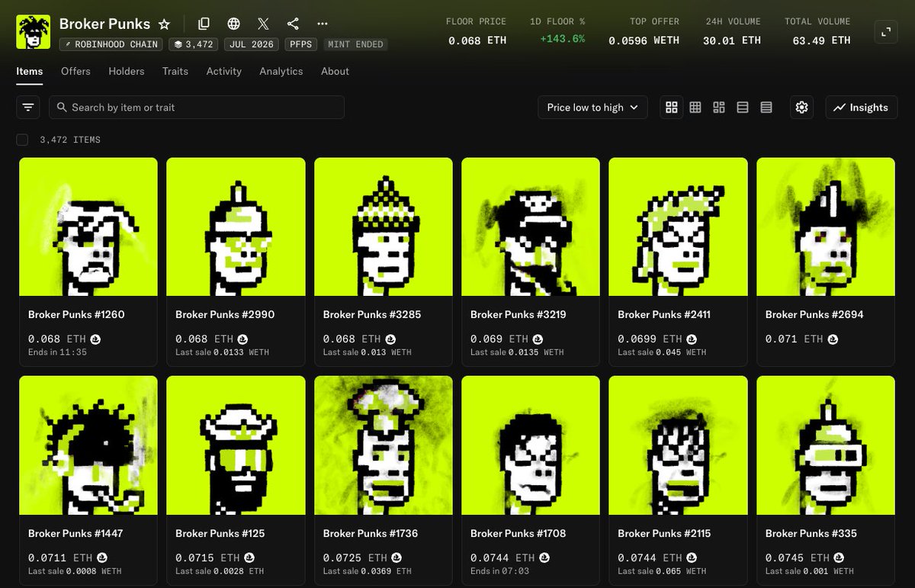
Task: Open Broker Punks #3219 thumbnail
Action: coord(531,227)
